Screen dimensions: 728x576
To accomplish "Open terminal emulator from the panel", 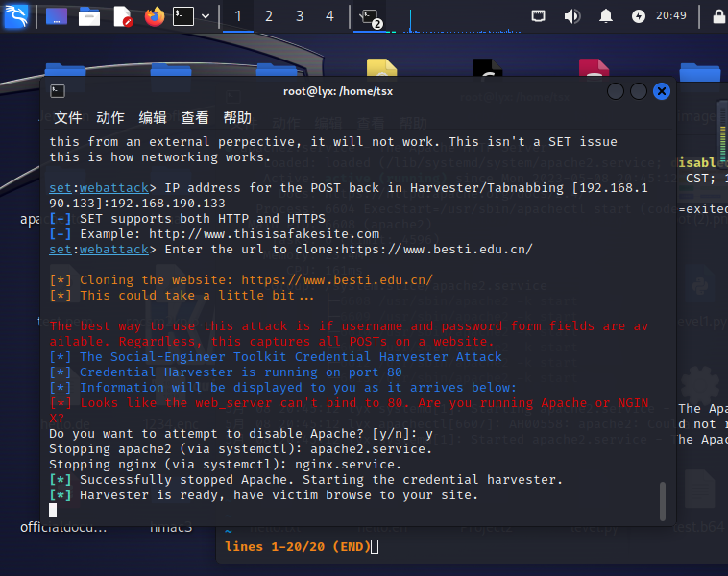I will point(183,16).
